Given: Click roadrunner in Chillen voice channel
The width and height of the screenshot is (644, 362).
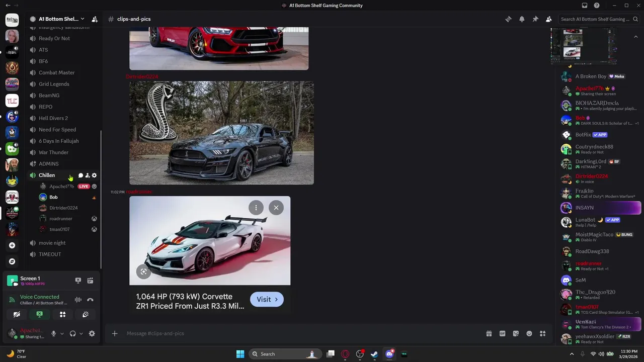Looking at the screenshot, I should pyautogui.click(x=68, y=219).
